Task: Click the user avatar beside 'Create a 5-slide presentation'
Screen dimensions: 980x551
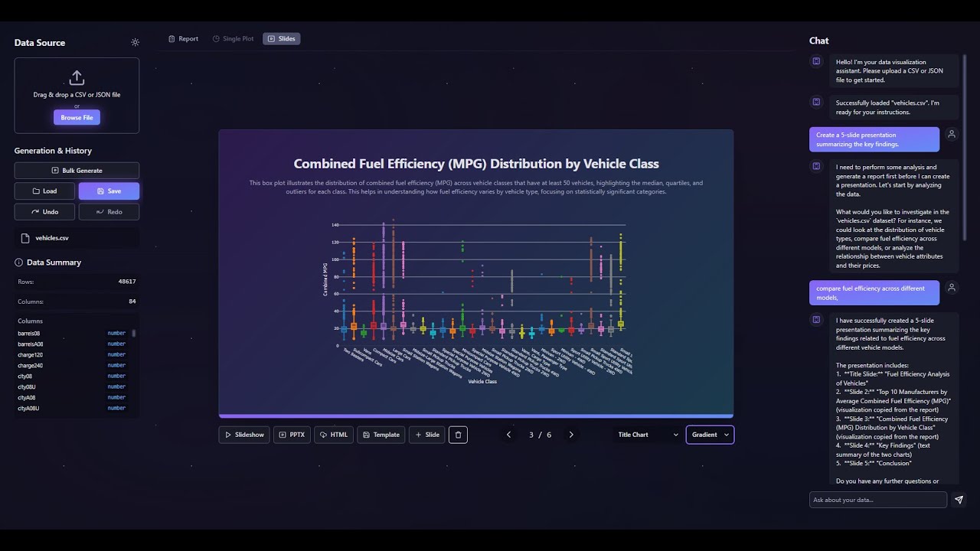Action: [952, 134]
